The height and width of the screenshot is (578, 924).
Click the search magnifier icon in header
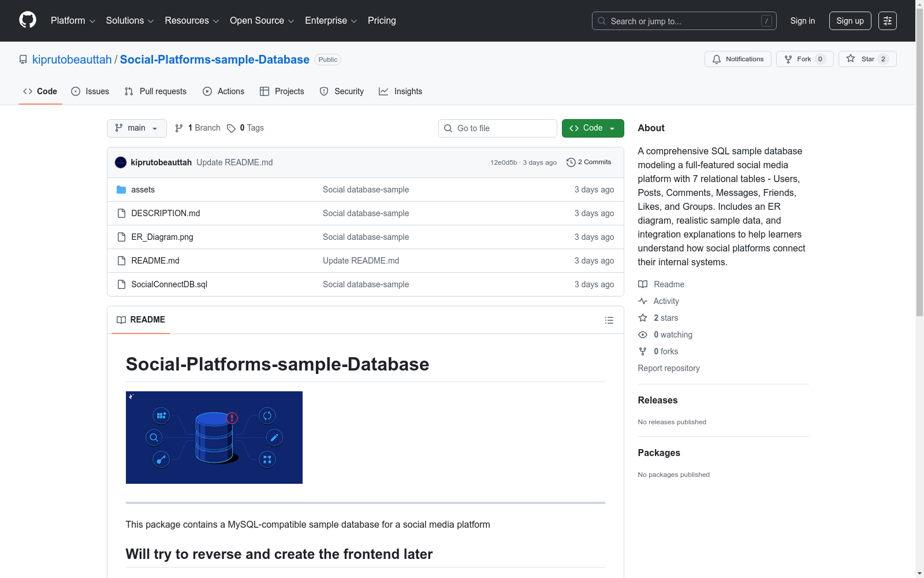602,21
